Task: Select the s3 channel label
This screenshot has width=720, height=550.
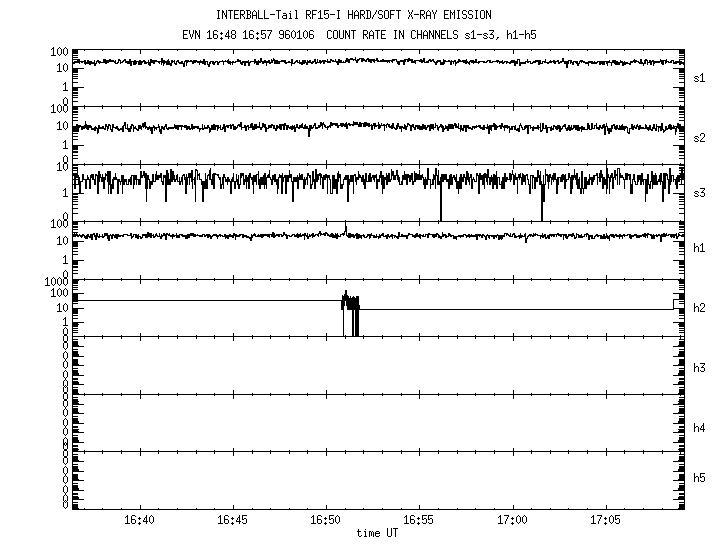Action: click(700, 193)
